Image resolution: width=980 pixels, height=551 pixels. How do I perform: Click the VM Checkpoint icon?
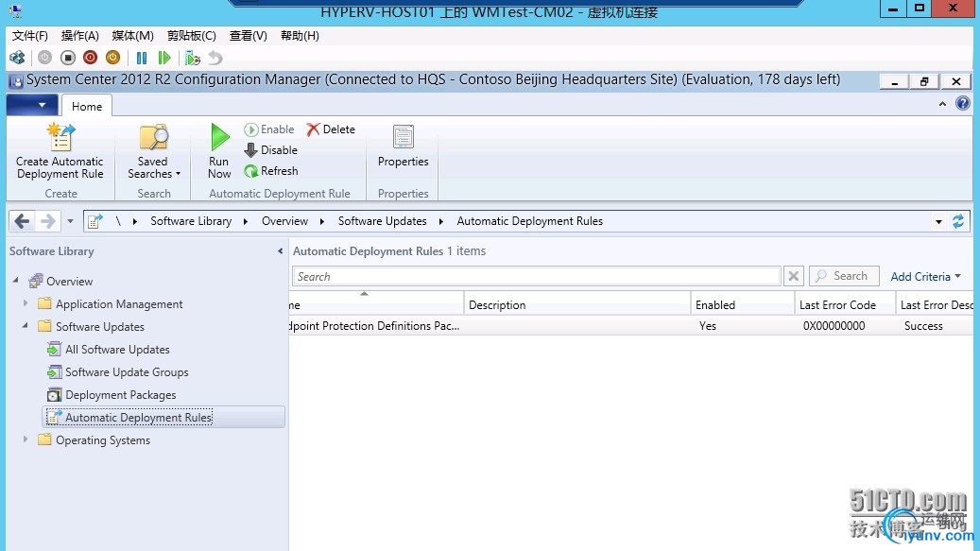(193, 58)
